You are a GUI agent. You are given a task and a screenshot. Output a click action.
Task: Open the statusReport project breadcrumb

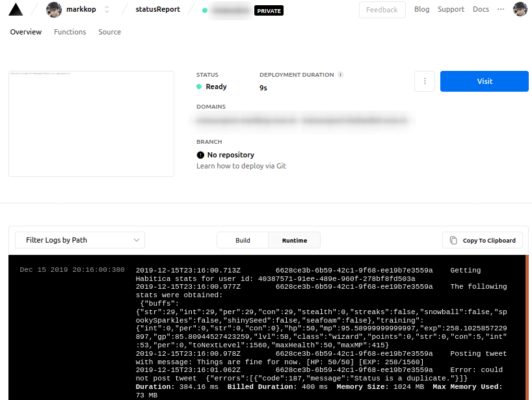[158, 9]
